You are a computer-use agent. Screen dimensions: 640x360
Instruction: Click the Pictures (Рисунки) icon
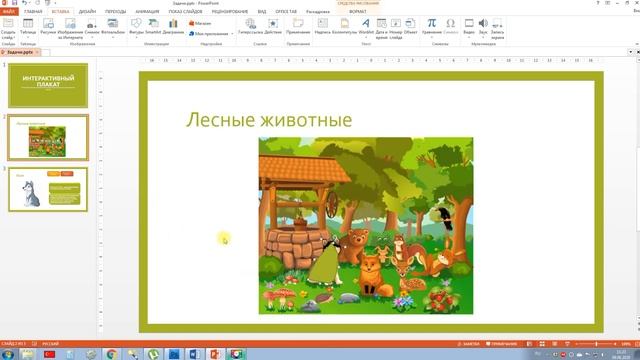48,23
